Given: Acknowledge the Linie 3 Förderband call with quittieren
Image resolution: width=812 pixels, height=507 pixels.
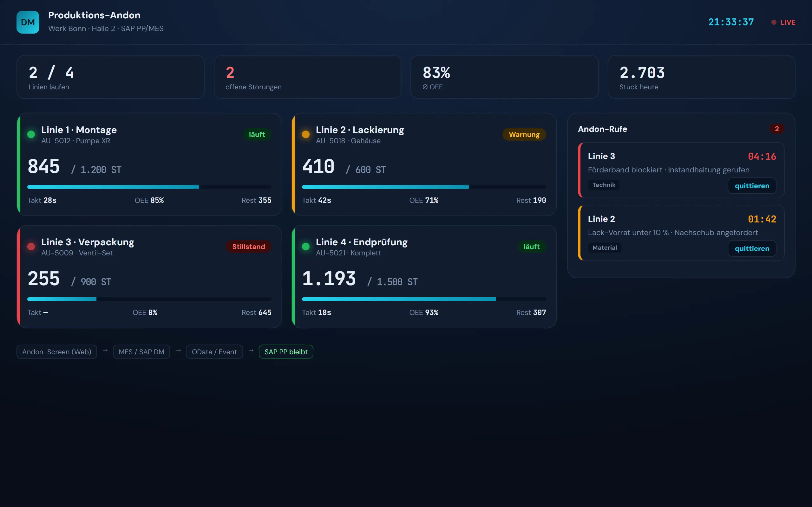Looking at the screenshot, I should [752, 186].
